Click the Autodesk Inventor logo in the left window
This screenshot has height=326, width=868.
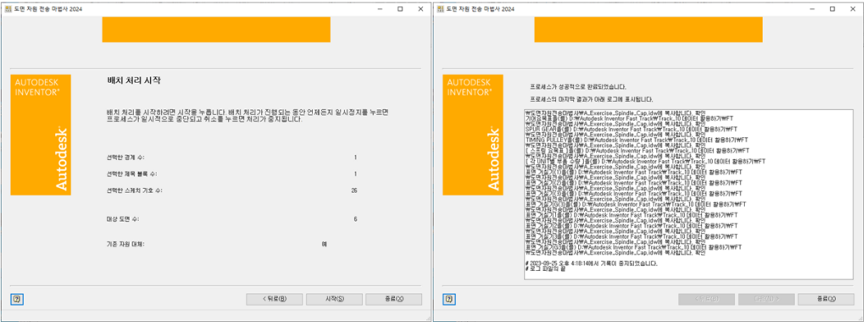pyautogui.click(x=41, y=135)
